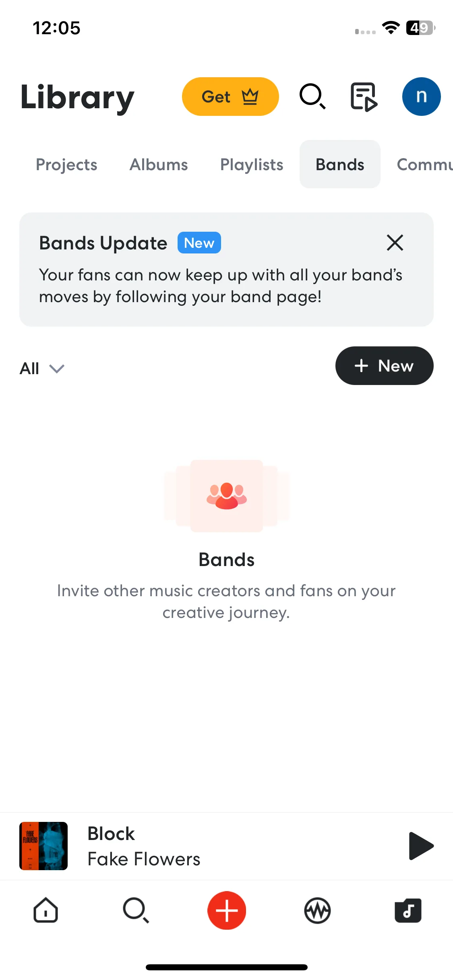Tap the Get premium crown button
This screenshot has height=980, width=453.
(x=230, y=97)
